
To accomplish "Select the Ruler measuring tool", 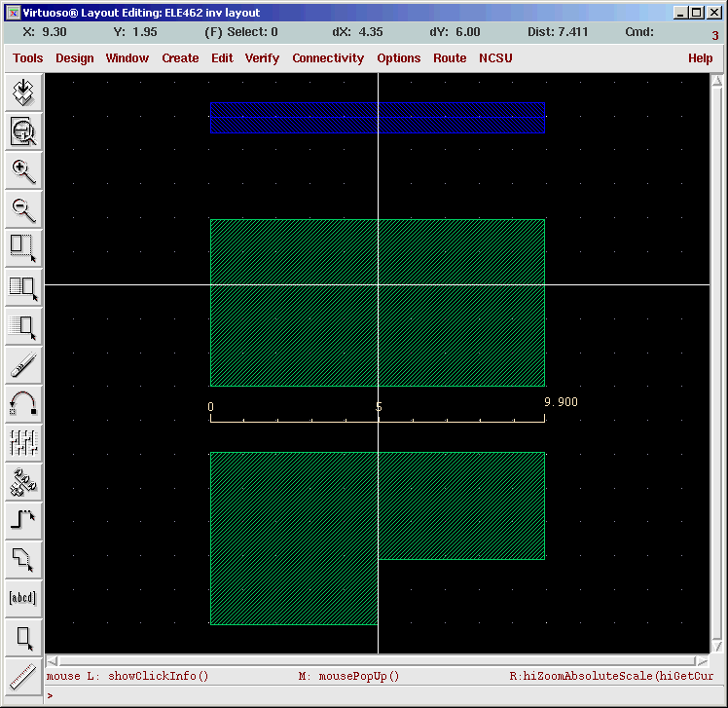I will coord(23,677).
